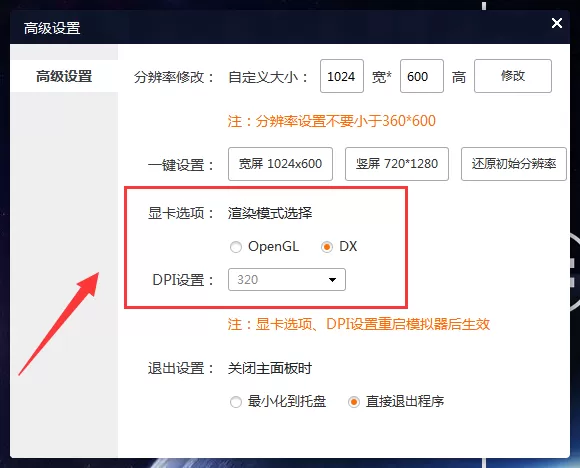Click the height field showing 600
Screen dimensions: 580x468
pos(422,76)
